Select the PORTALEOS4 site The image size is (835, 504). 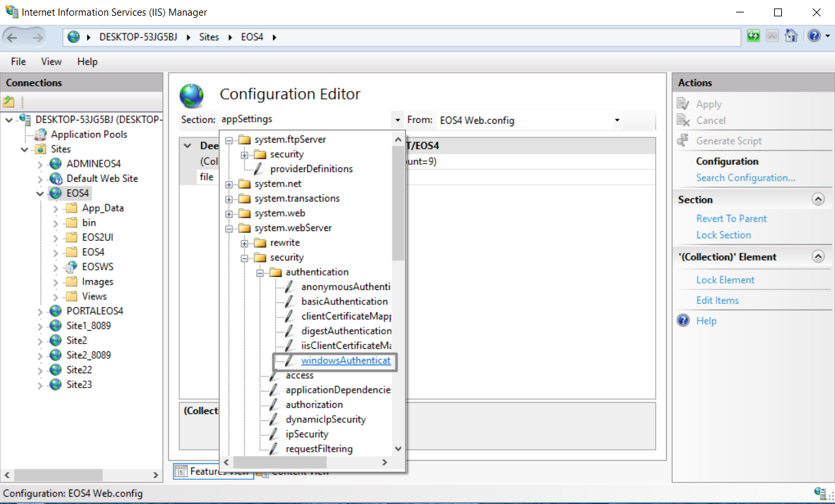(x=95, y=311)
